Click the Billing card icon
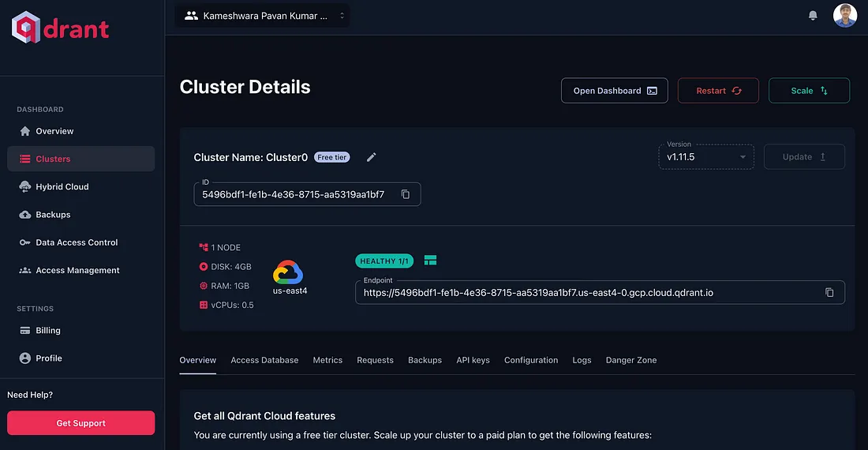The image size is (868, 450). pyautogui.click(x=25, y=331)
